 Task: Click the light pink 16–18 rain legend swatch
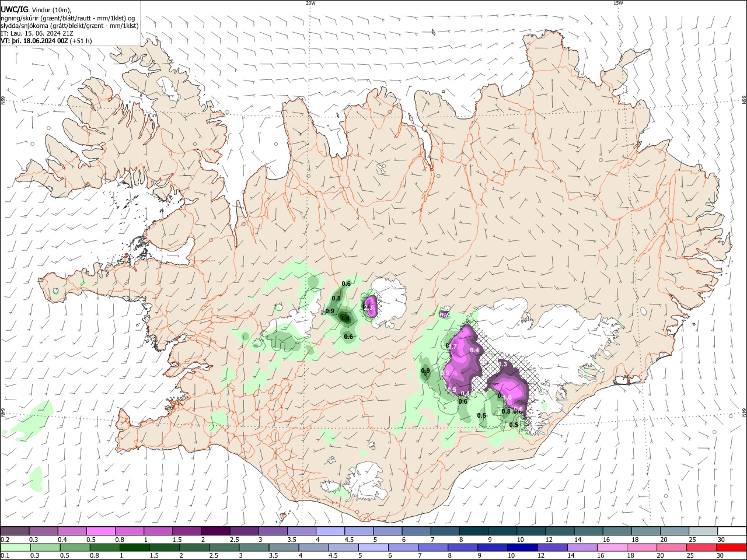coord(611,548)
